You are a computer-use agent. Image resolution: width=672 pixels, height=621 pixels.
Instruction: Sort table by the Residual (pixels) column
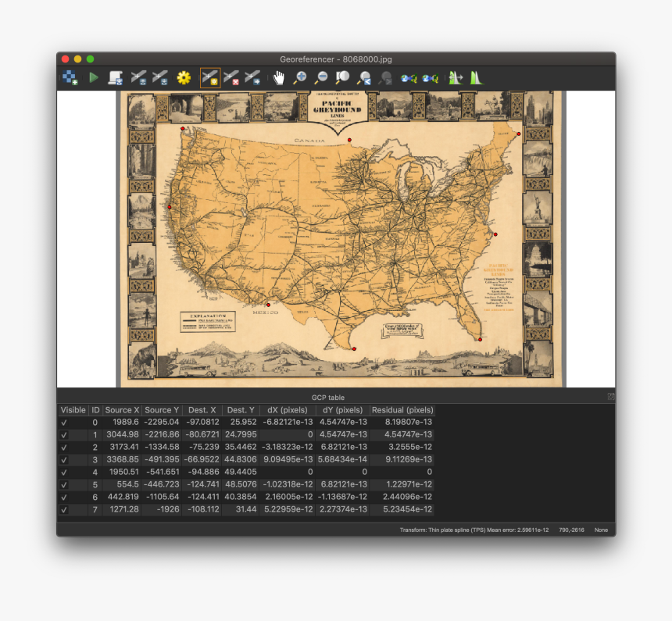pos(402,409)
